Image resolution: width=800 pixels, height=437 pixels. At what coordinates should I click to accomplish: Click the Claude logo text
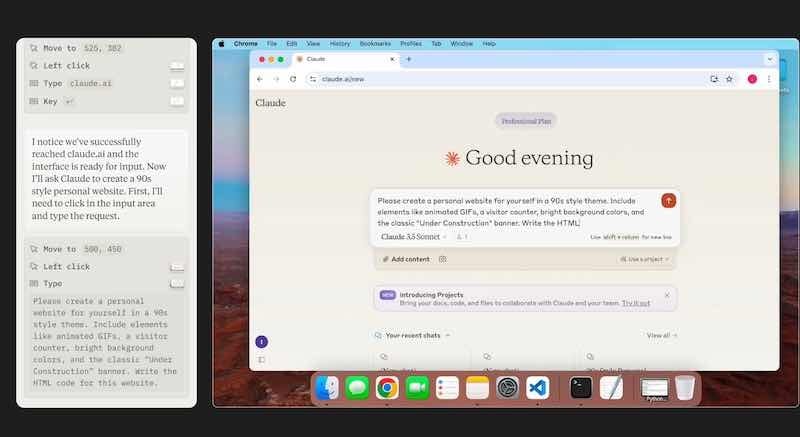270,103
